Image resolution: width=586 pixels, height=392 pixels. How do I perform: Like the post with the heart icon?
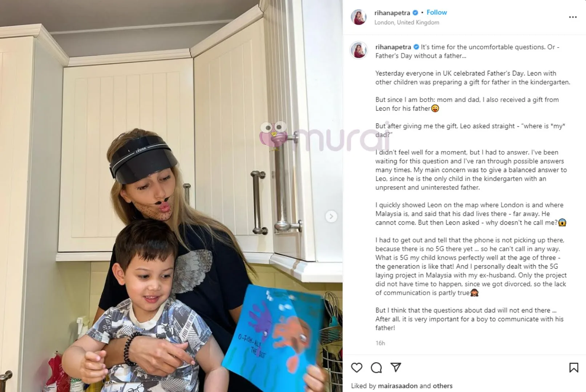pos(357,368)
